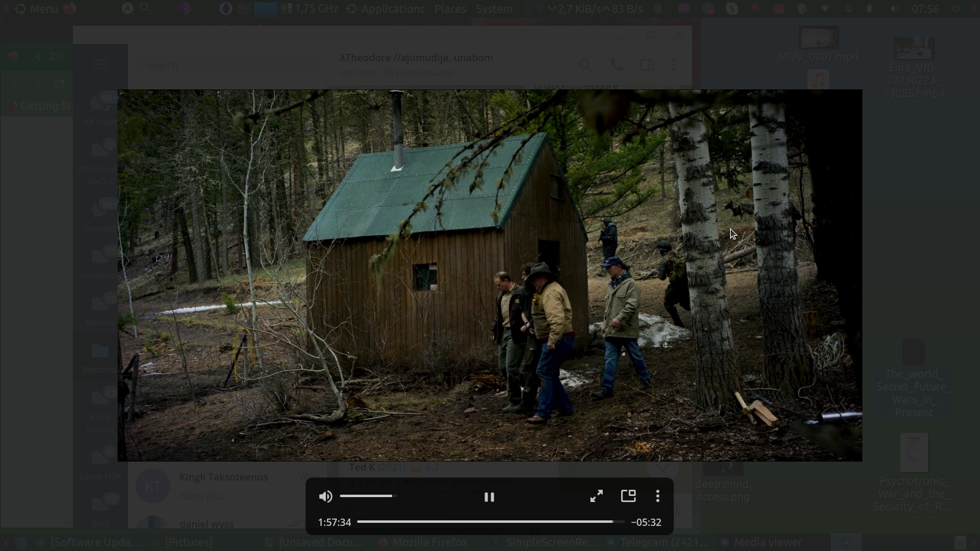
Task: Open the Menu button in top panel
Action: coord(37,9)
